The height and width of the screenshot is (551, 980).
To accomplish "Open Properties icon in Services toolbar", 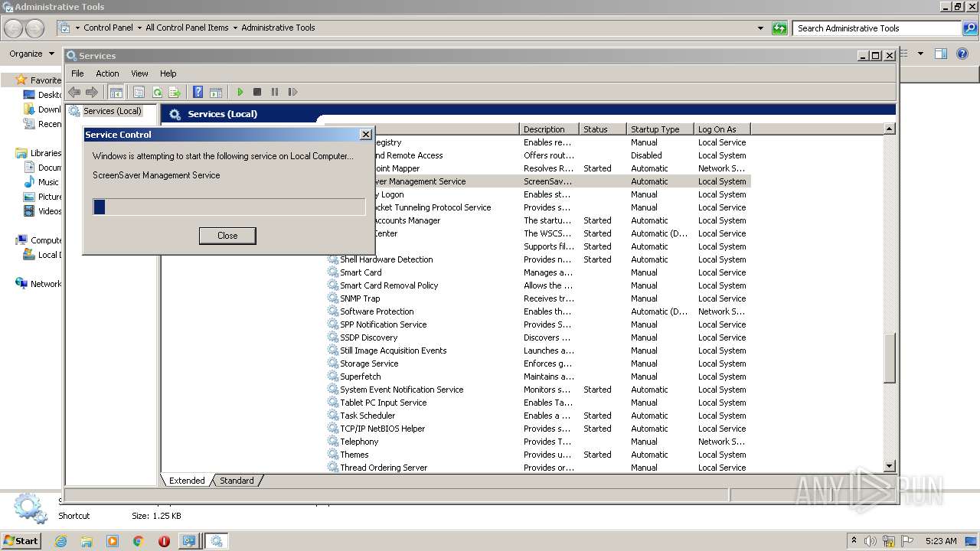I will point(139,92).
